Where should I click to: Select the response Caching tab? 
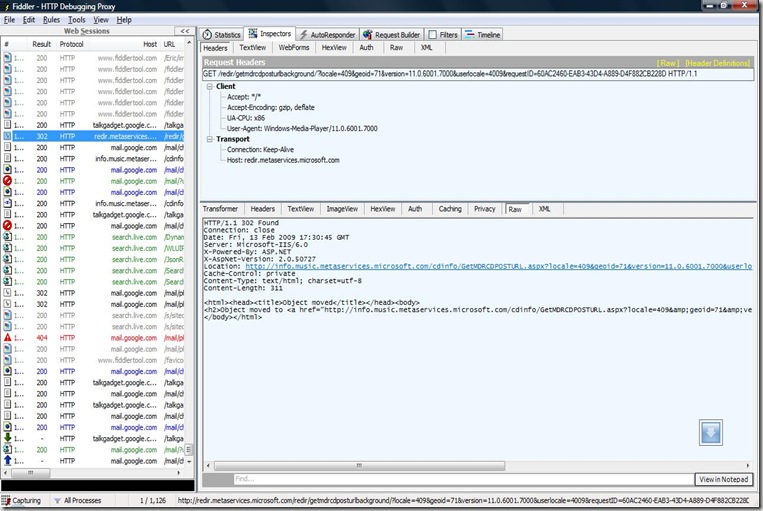tap(450, 209)
